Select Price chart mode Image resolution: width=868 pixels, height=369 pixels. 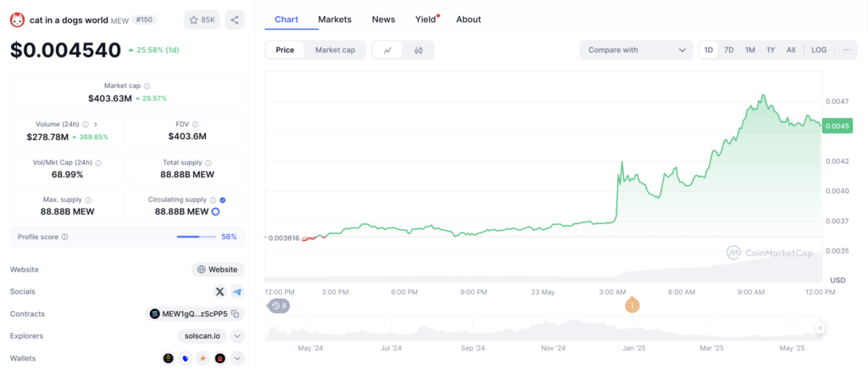(285, 50)
